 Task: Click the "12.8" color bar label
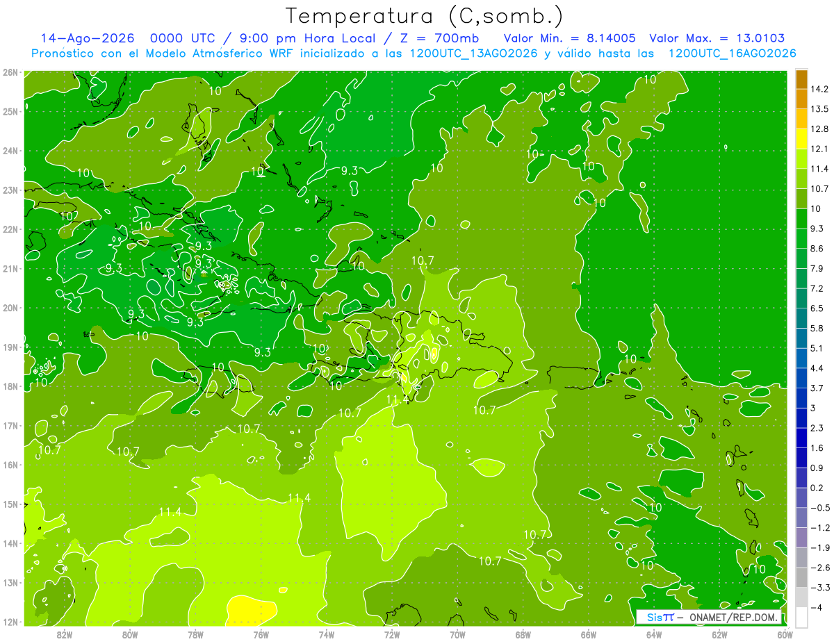click(820, 129)
